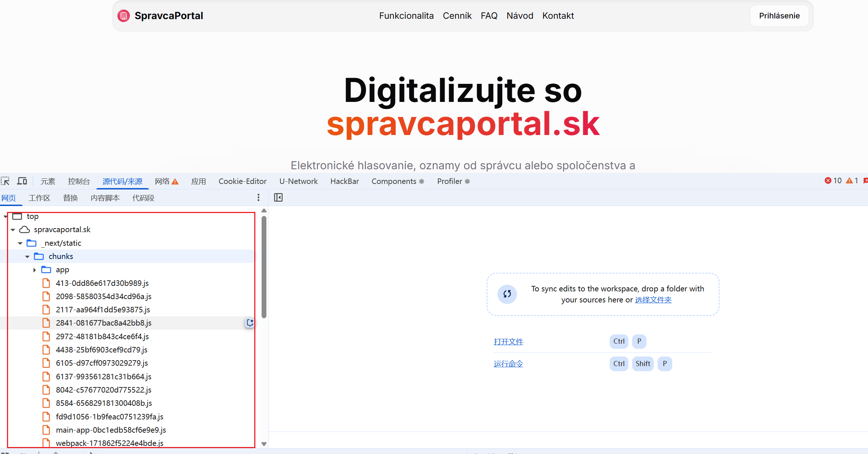Click the 打开文件 open file link

coord(508,342)
